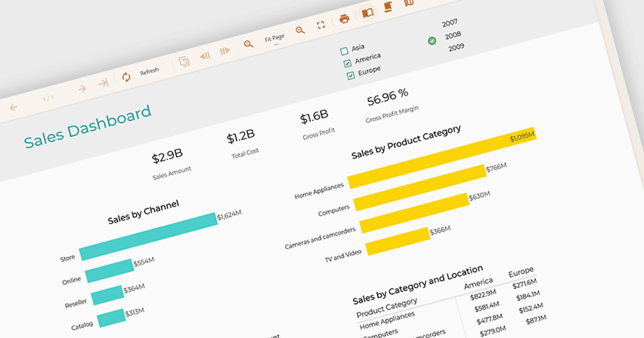Click the $581.4M table cell
The height and width of the screenshot is (338, 644).
[x=486, y=308]
